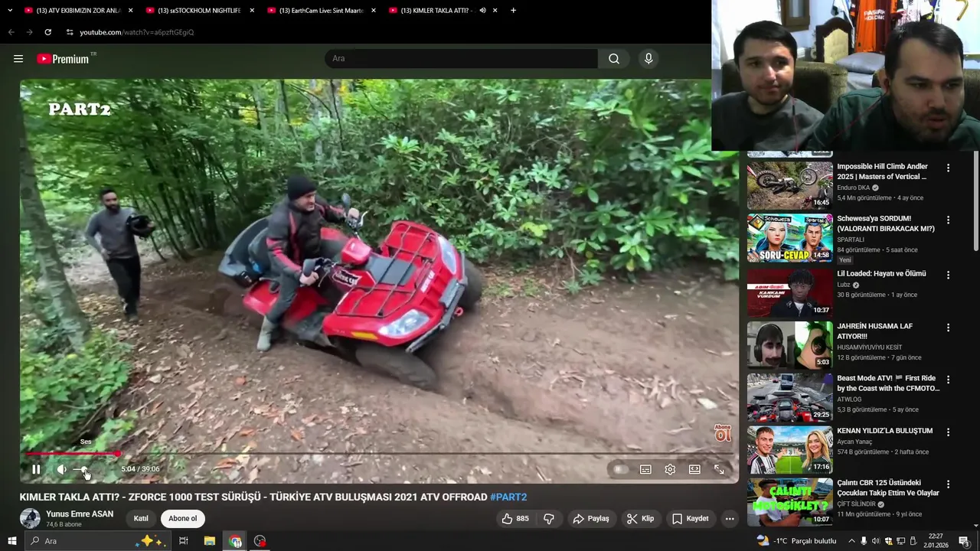Click the youtube.com address bar URL
The image size is (980, 551).
click(137, 32)
